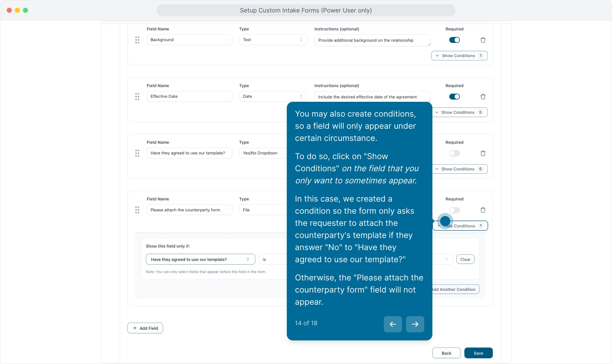
Task: Click drag handle beside Effective Date field
Action: [137, 97]
